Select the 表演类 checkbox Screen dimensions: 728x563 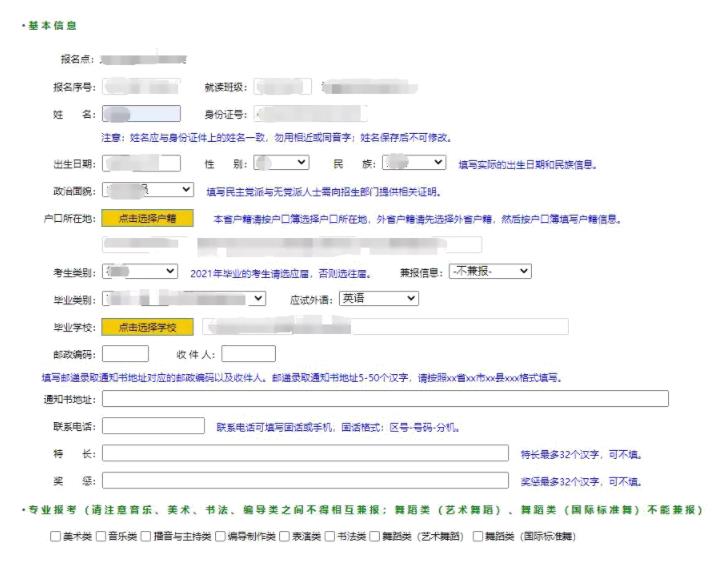point(285,537)
